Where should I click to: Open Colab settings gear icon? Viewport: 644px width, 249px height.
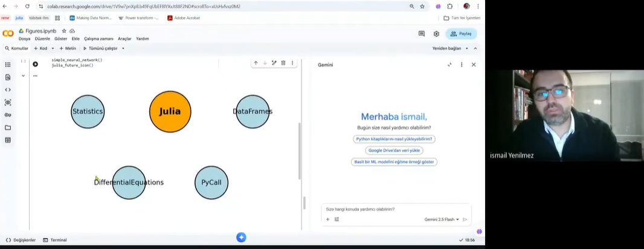pyautogui.click(x=436, y=34)
